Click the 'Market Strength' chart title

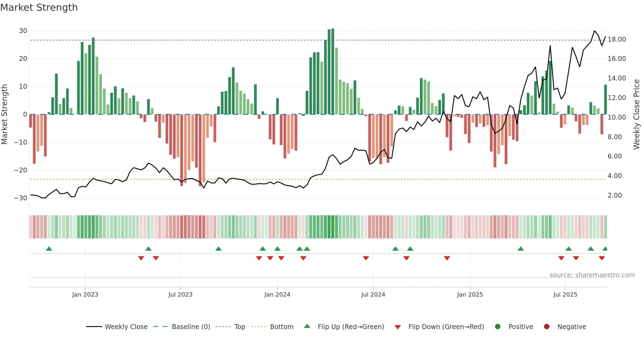click(39, 8)
